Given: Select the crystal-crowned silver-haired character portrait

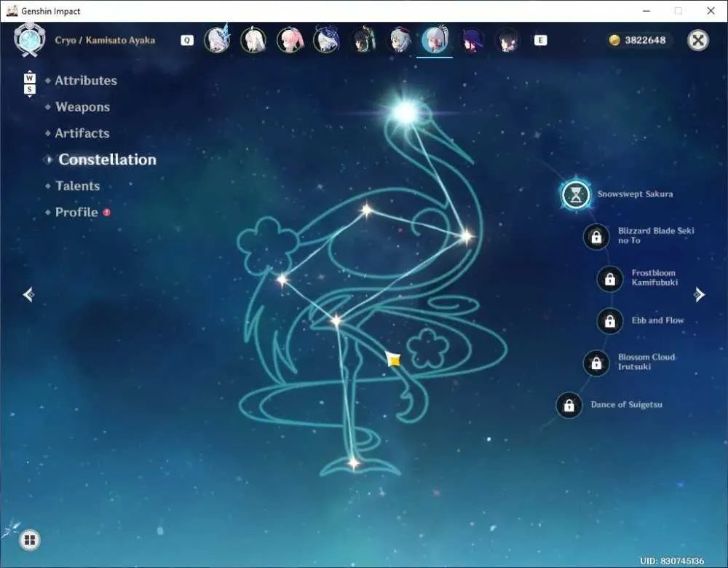Looking at the screenshot, I should (x=217, y=40).
